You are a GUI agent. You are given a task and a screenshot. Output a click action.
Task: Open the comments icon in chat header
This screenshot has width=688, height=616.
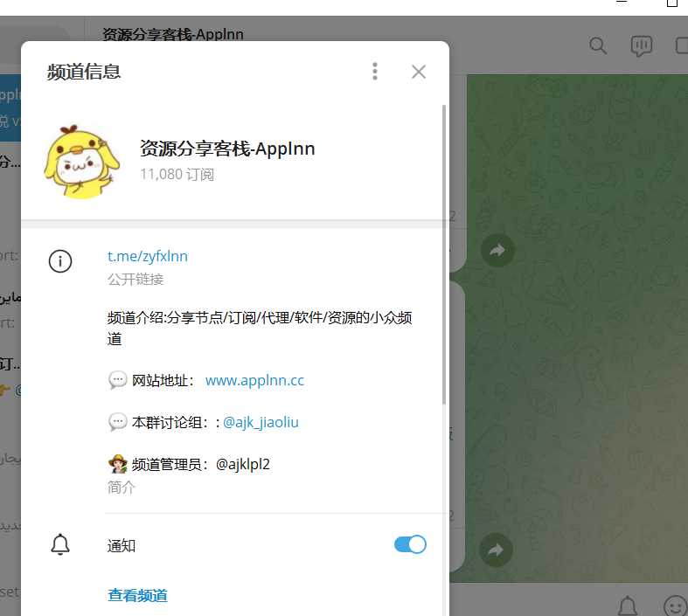point(641,46)
